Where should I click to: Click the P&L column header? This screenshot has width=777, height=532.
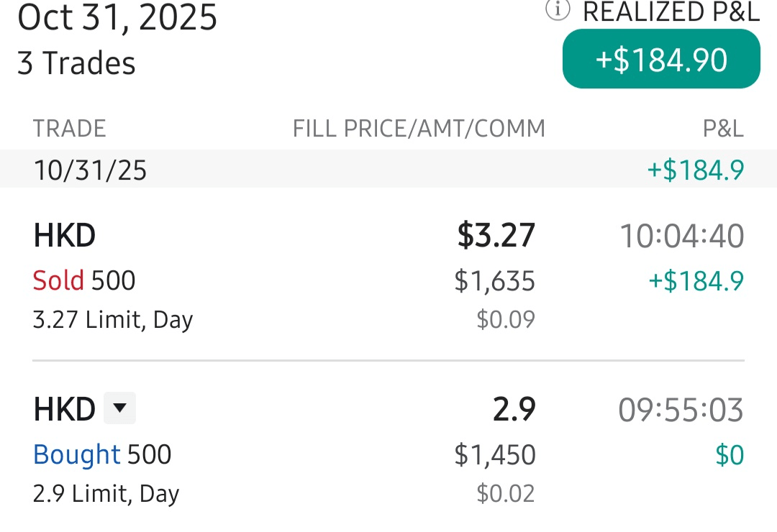point(723,129)
